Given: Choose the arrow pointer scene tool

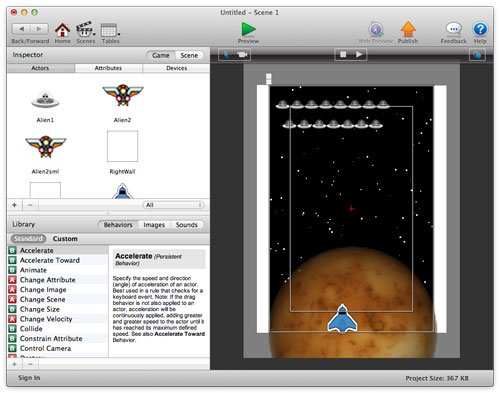Looking at the screenshot, I should coord(227,54).
